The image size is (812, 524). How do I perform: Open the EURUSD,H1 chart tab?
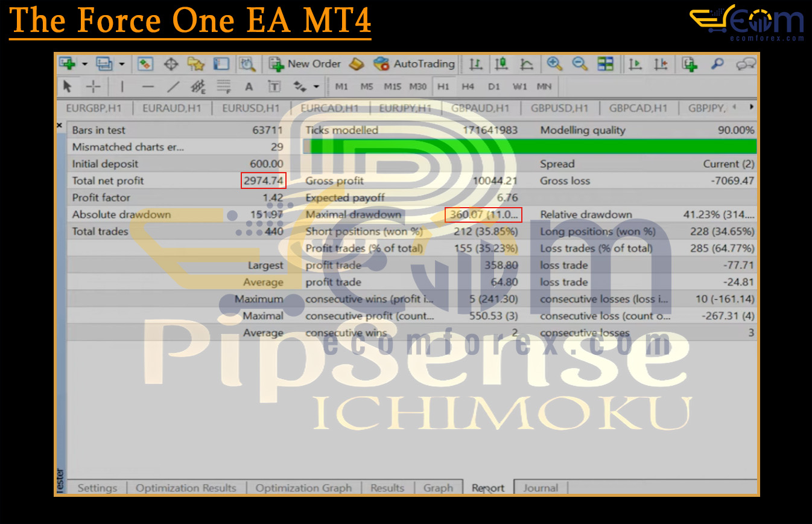(250, 108)
